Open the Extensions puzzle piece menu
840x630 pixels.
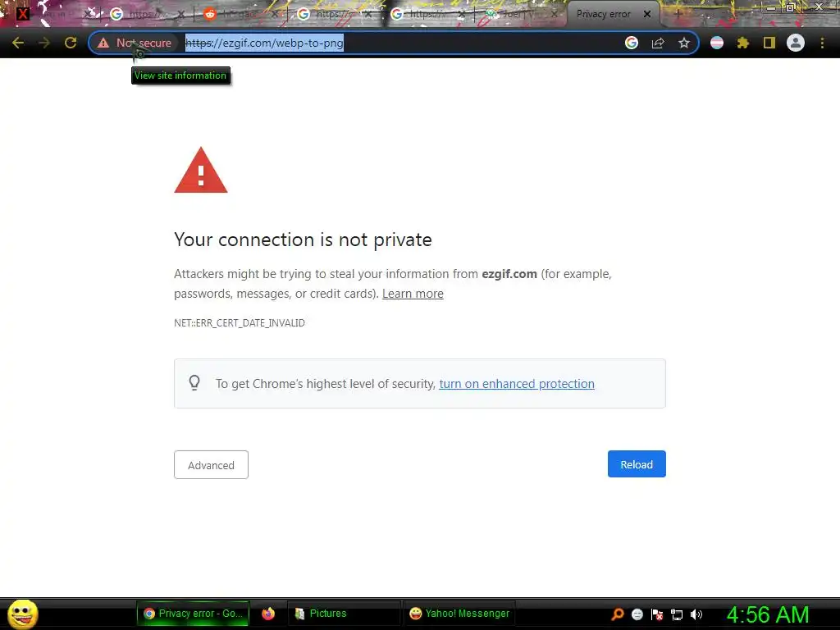coord(743,43)
